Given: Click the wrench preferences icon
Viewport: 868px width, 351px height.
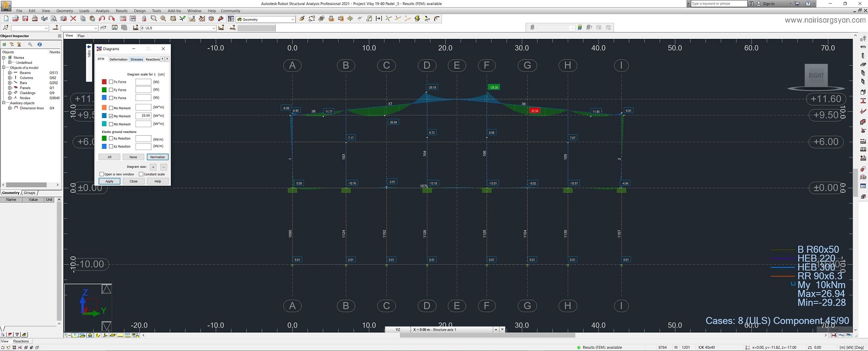Looking at the screenshot, I should [221, 19].
